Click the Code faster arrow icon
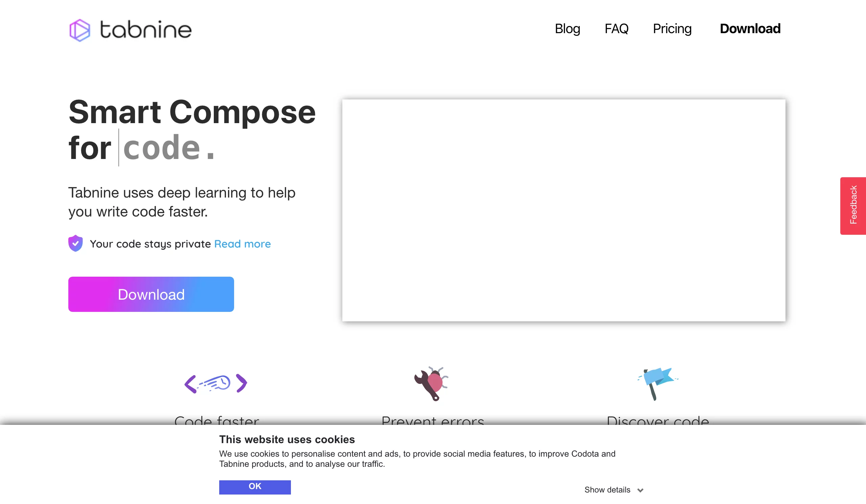866x504 pixels. coord(216,383)
